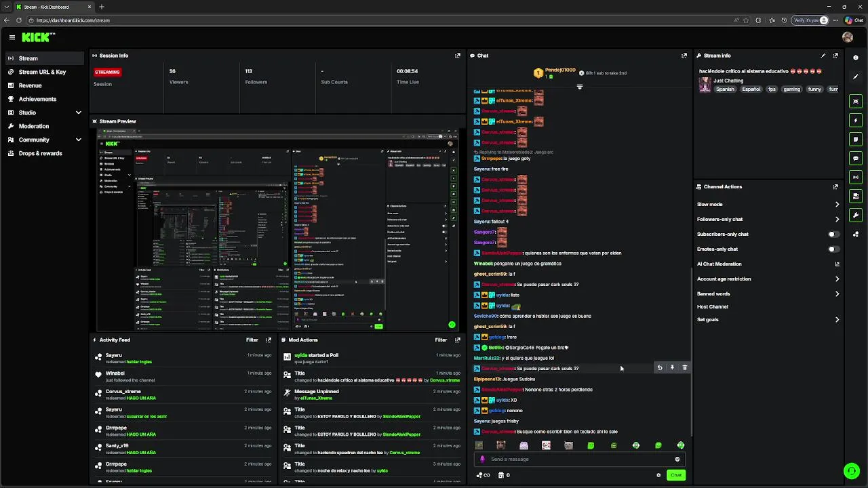Toggle the lightning bolt panel icon in the right rail

tap(856, 120)
